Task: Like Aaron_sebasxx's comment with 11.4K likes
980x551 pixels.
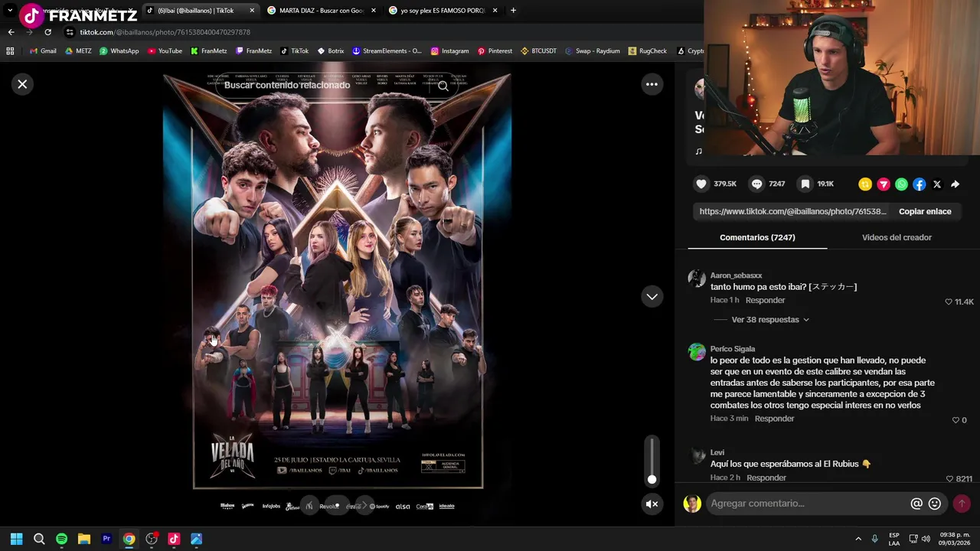Action: coord(949,302)
